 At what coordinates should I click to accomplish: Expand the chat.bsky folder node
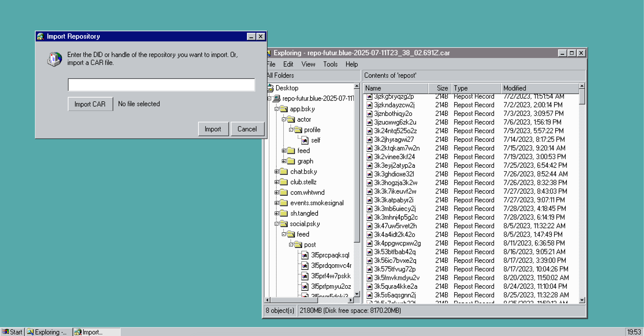(277, 171)
